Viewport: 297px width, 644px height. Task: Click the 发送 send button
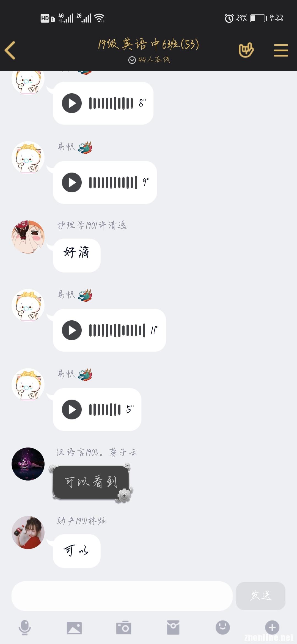point(261,596)
